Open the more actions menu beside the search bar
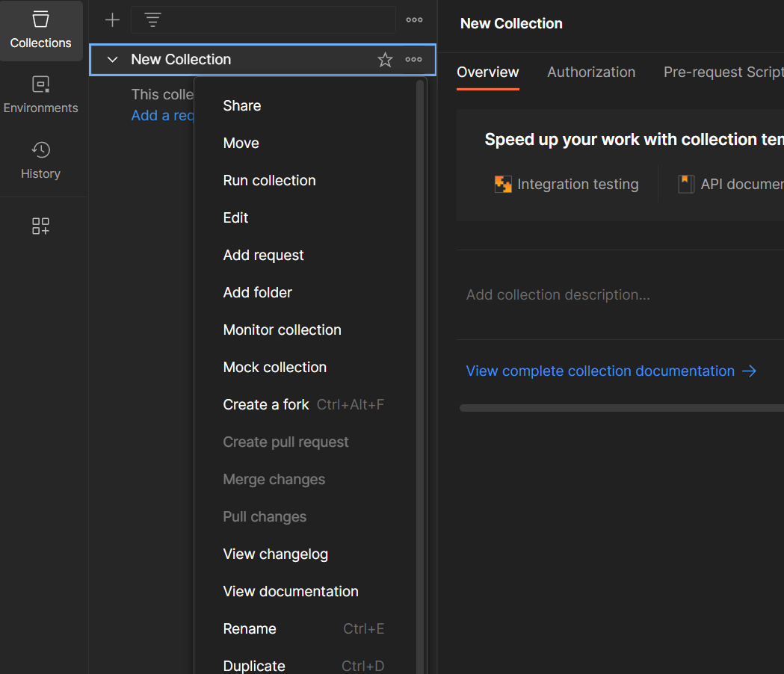This screenshot has height=674, width=784. point(414,19)
